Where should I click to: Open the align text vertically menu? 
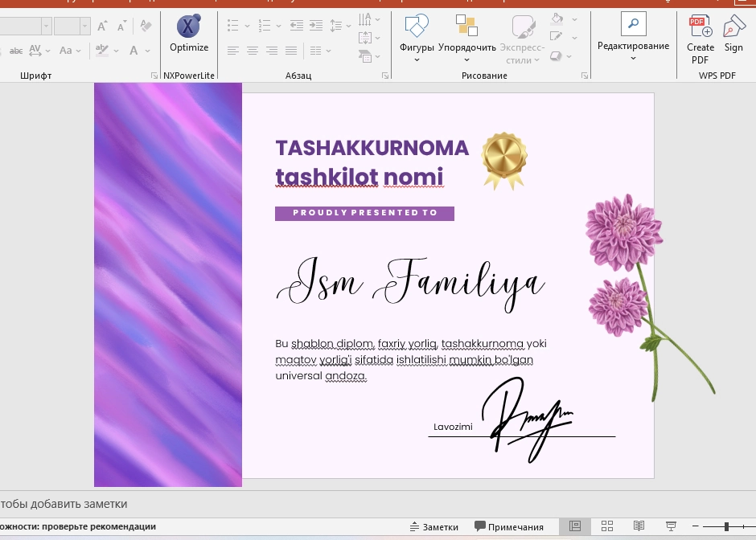(369, 38)
